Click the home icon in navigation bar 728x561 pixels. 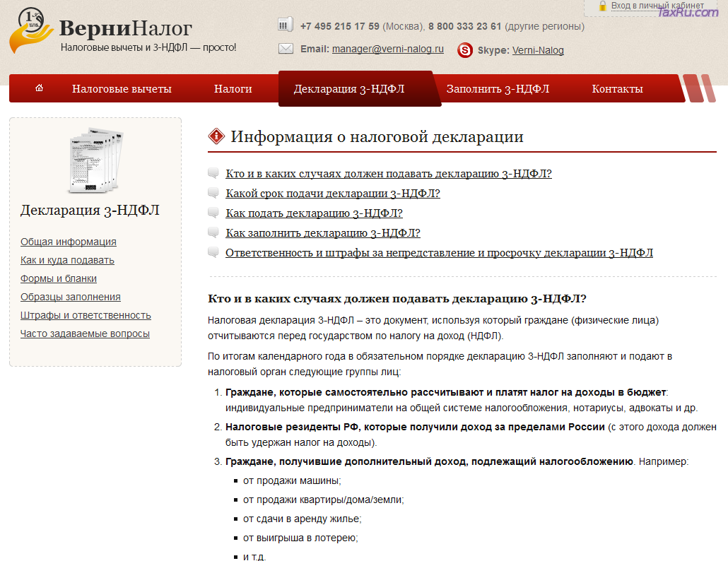point(39,88)
